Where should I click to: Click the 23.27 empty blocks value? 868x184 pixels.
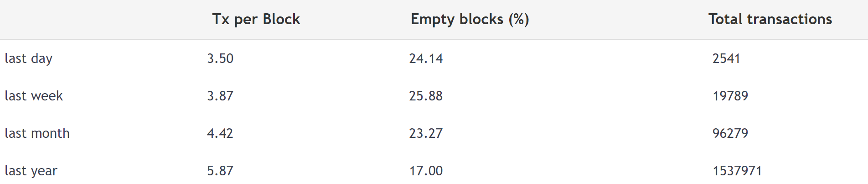tap(426, 133)
